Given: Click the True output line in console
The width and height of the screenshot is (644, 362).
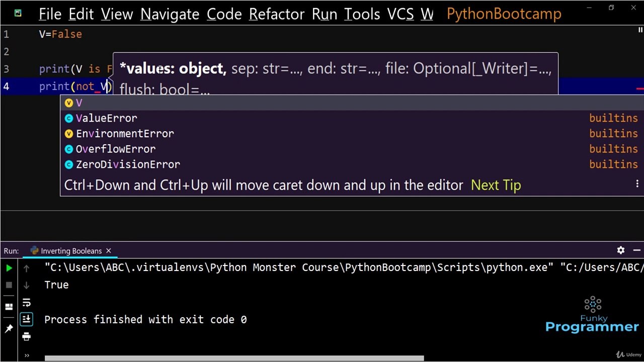Looking at the screenshot, I should click(x=56, y=285).
